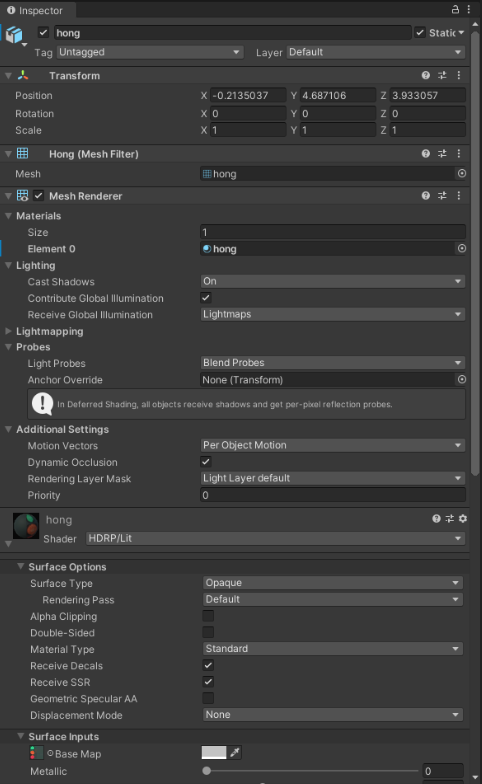Screen dimensions: 482x784
Task: Click the Position X field
Action: coord(248,95)
